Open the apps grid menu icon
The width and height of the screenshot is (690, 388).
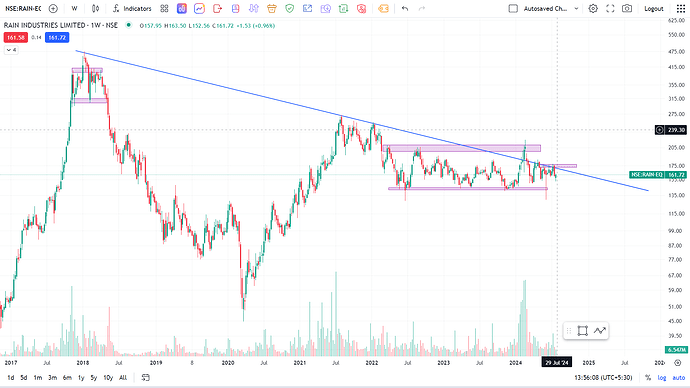tap(680, 8)
